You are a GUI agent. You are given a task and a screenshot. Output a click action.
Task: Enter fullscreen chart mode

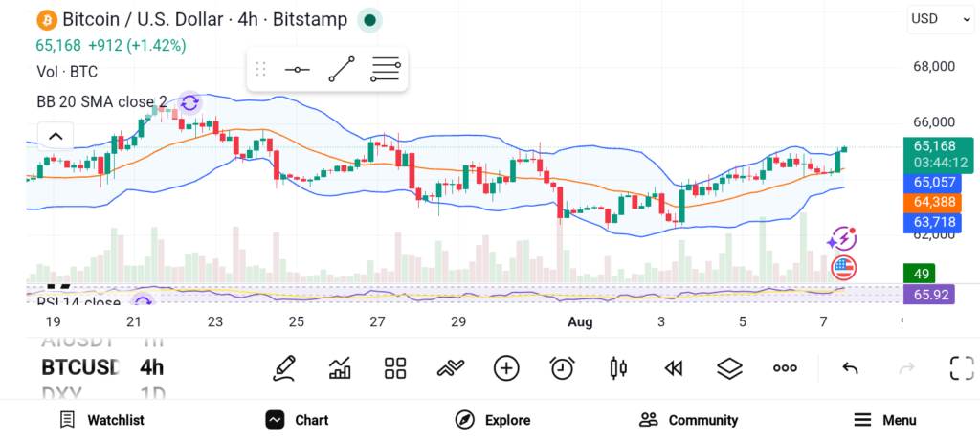pyautogui.click(x=962, y=368)
